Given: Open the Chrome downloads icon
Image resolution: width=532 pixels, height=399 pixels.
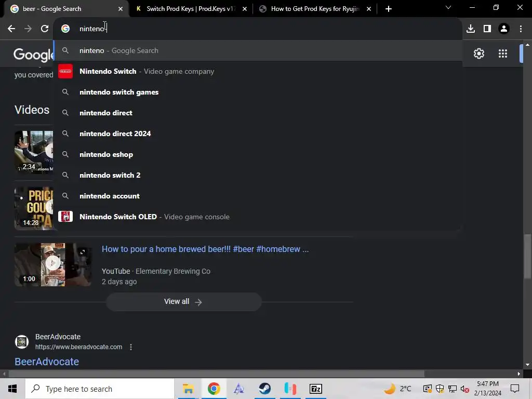Looking at the screenshot, I should click(x=471, y=29).
